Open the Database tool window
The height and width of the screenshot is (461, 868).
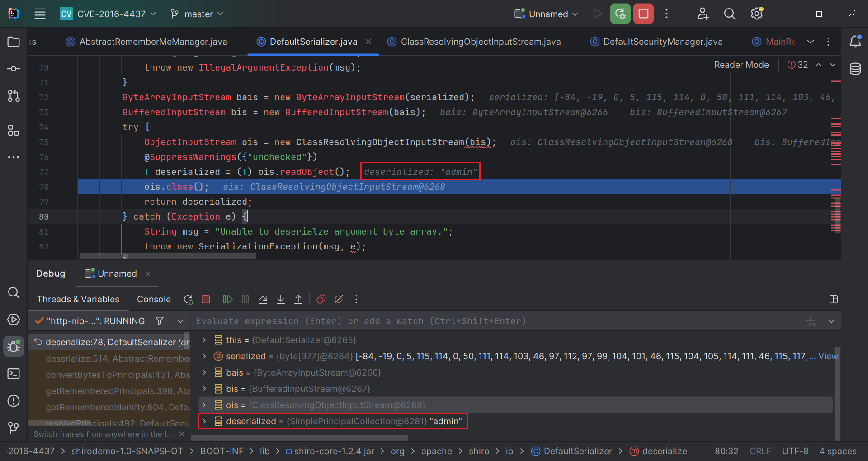tap(855, 69)
